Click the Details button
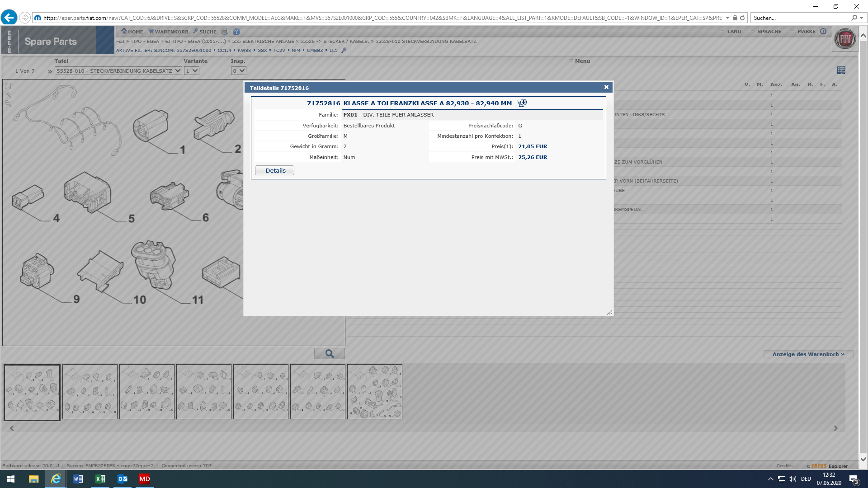 [x=274, y=170]
